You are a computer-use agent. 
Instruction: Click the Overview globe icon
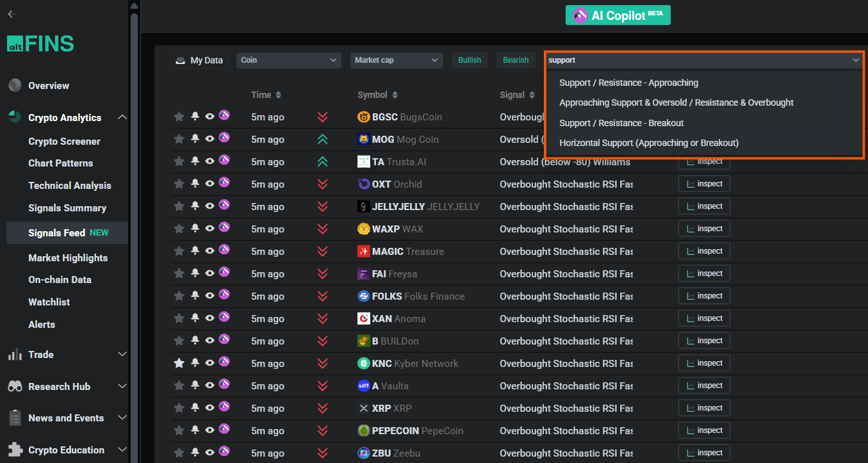coord(15,86)
